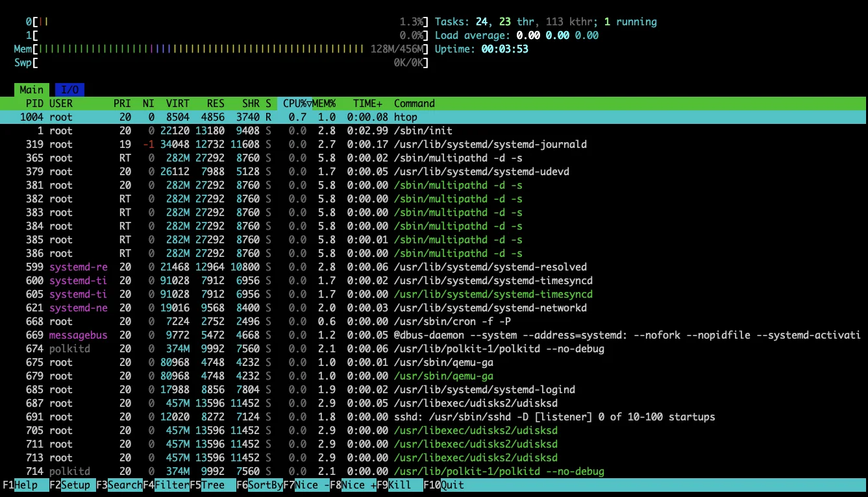This screenshot has width=868, height=497.
Task: Select qemu-ga thread PID 679
Action: (x=434, y=376)
